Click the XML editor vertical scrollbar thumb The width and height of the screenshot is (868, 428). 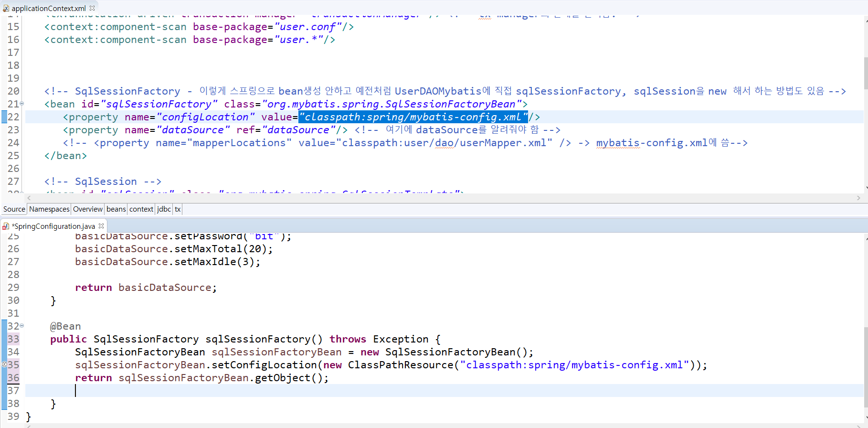click(866, 73)
